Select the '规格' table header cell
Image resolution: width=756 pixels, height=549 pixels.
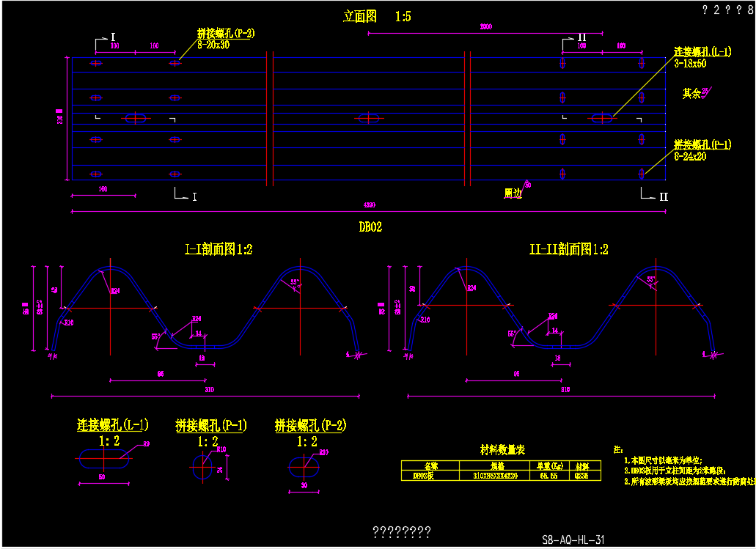pyautogui.click(x=495, y=466)
